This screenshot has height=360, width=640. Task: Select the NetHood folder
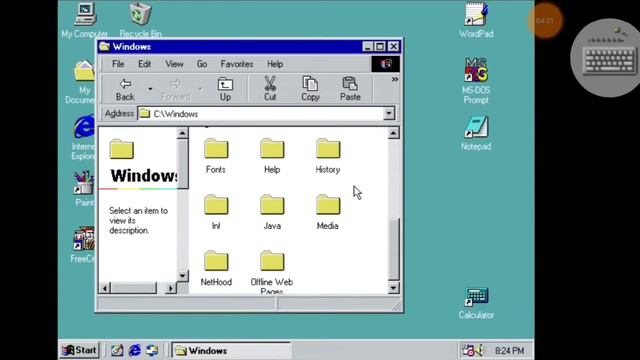point(216,268)
